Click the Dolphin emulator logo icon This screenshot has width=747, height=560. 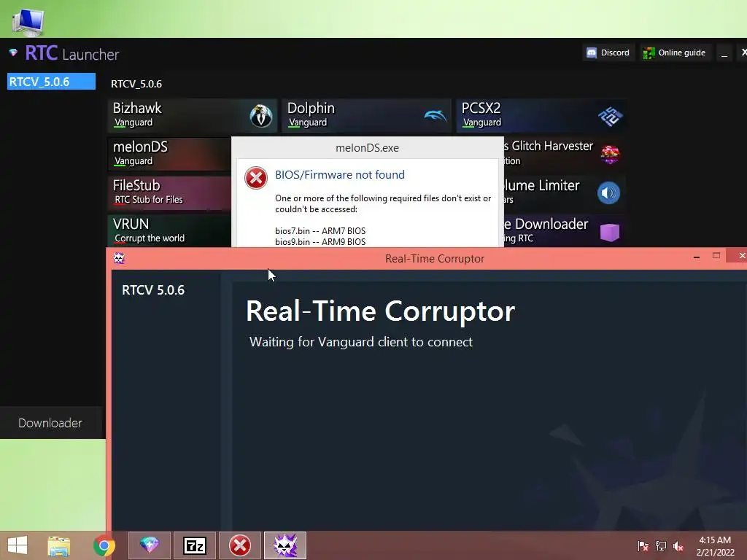tap(436, 115)
